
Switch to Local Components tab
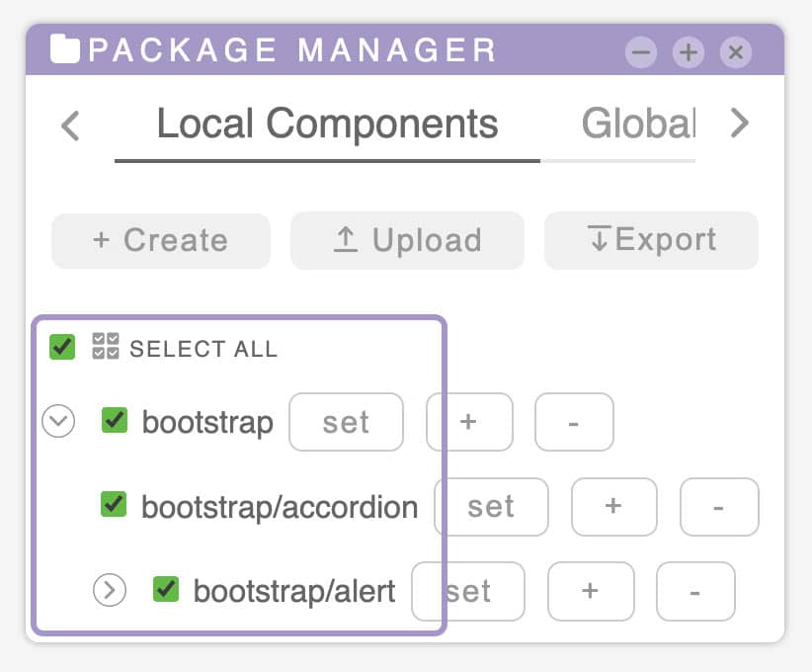[327, 125]
